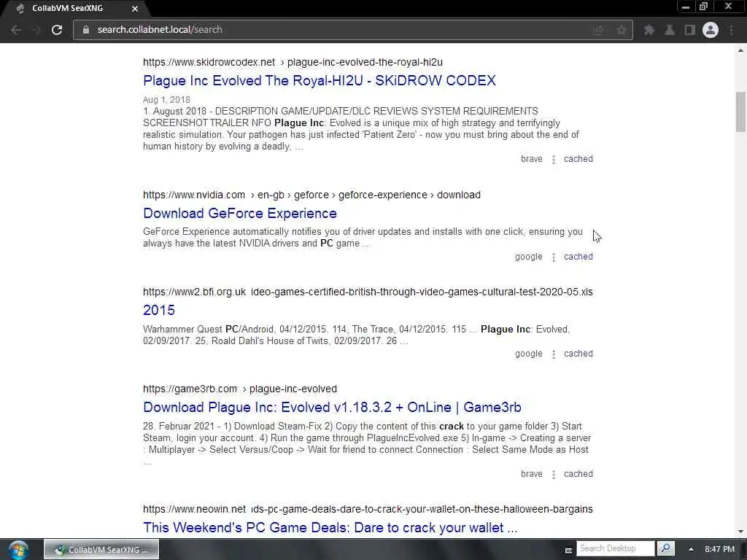747x560 pixels.
Task: Open the 2015 bfi.org.uk result title
Action: tap(158, 311)
